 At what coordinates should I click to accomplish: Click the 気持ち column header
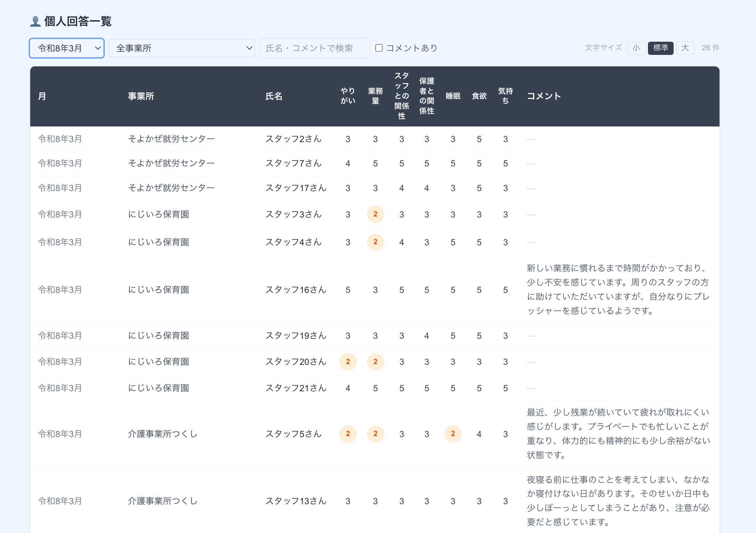[x=506, y=96]
